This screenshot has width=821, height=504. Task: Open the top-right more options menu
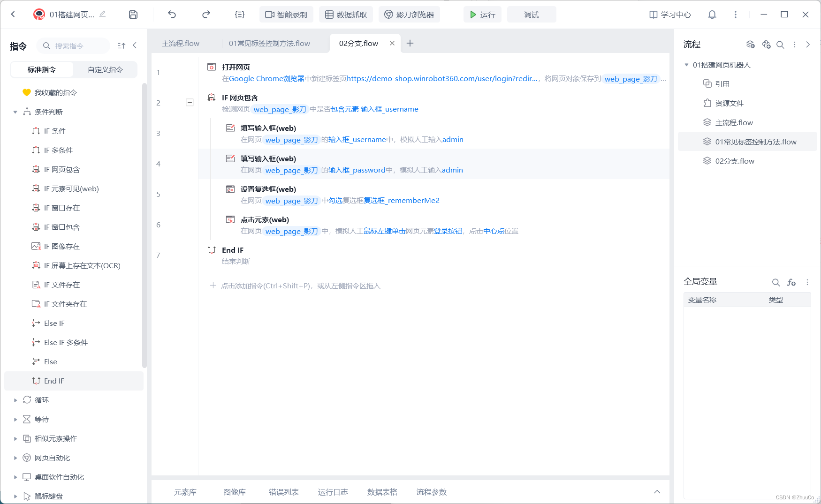736,15
